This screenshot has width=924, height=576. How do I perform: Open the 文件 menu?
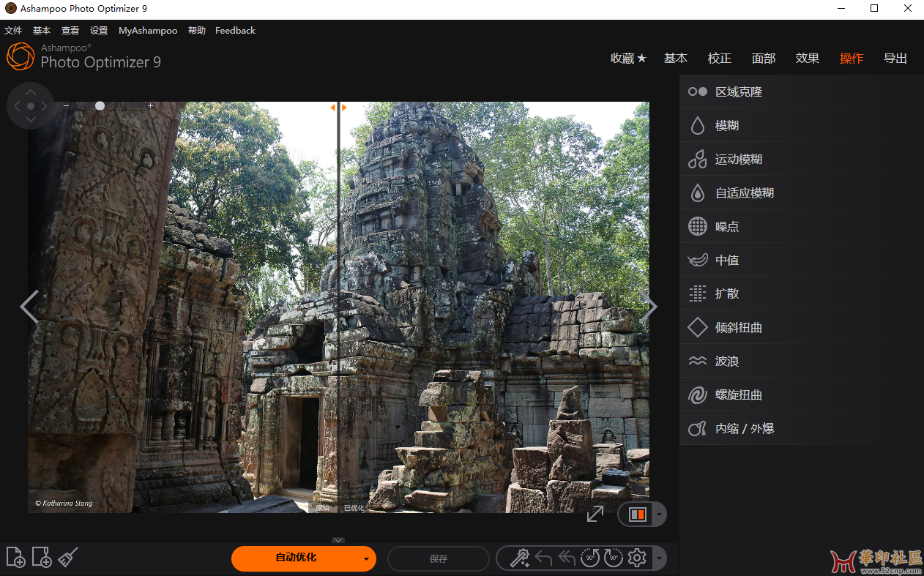13,31
